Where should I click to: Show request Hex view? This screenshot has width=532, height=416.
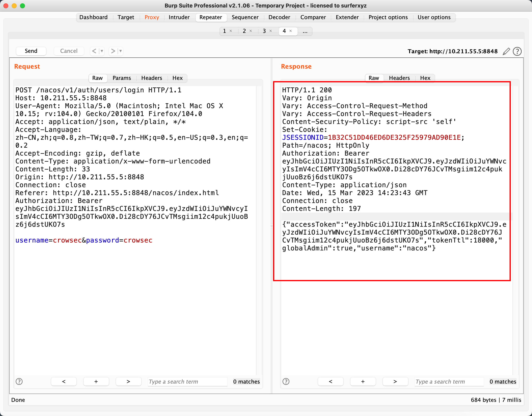point(178,78)
